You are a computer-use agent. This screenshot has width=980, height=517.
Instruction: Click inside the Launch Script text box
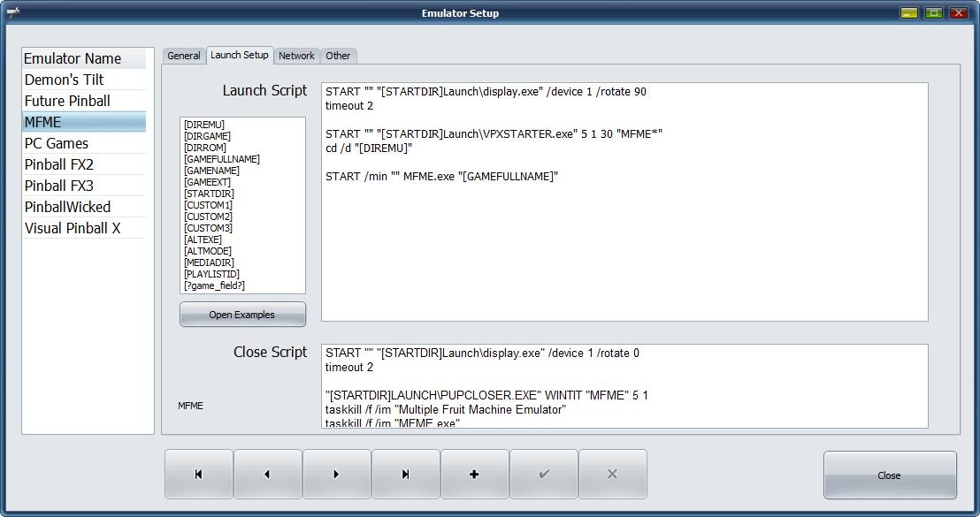click(624, 201)
